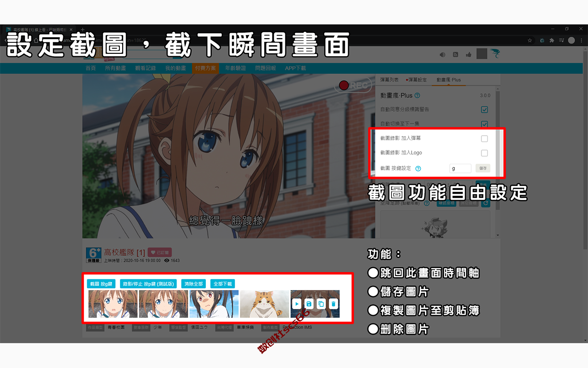Switch to 彈幕列表 tab
The image size is (588, 368).
tap(390, 80)
